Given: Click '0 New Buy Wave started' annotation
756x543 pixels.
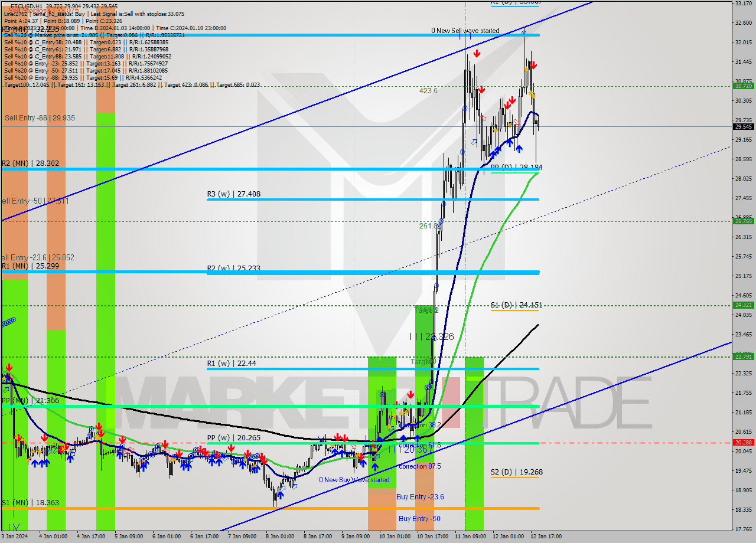Looking at the screenshot, I should click(354, 480).
